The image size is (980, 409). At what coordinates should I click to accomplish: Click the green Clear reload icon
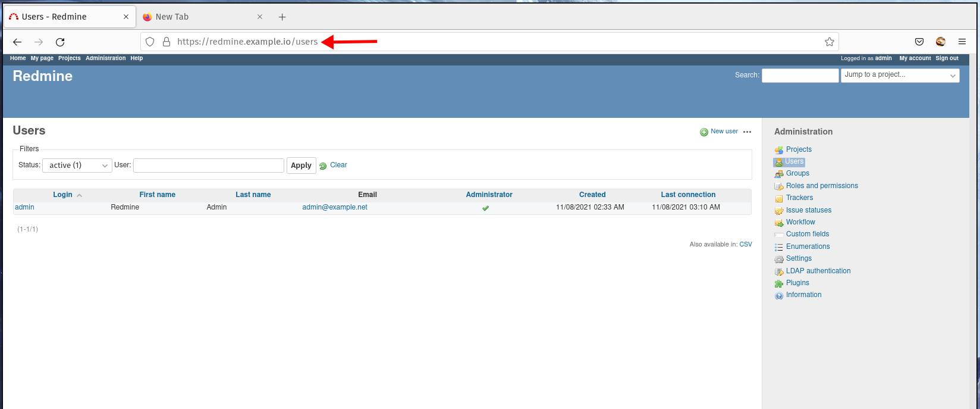pos(323,166)
